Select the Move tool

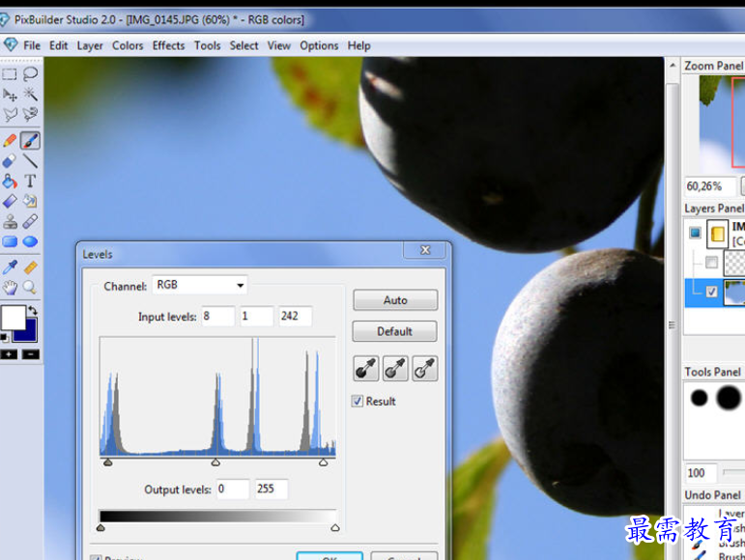(10, 95)
